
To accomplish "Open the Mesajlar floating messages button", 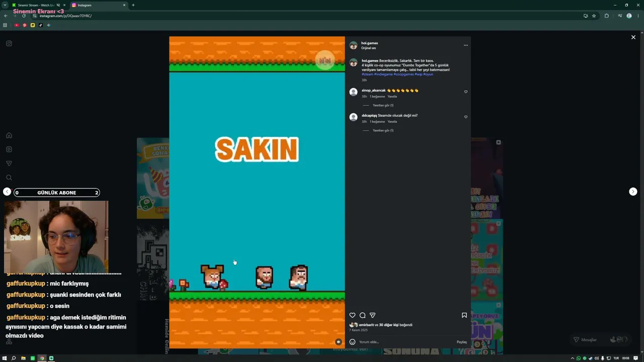I will click(600, 340).
